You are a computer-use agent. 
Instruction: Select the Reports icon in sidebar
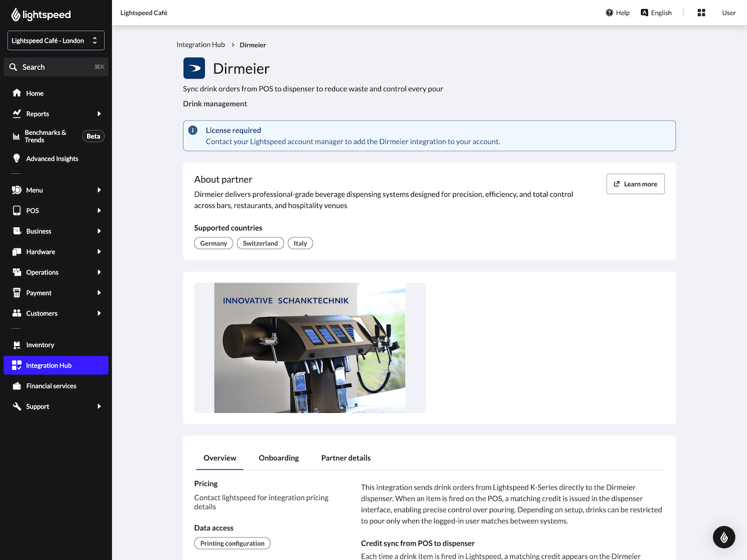16,114
